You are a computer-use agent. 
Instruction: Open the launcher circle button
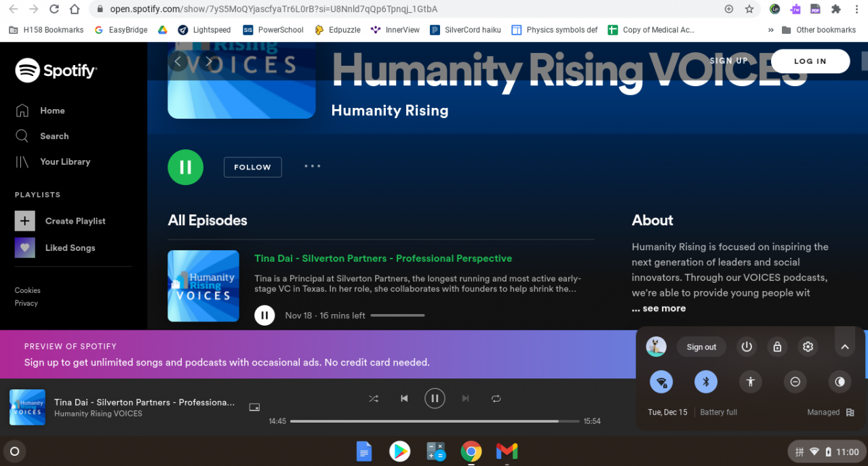(14, 451)
